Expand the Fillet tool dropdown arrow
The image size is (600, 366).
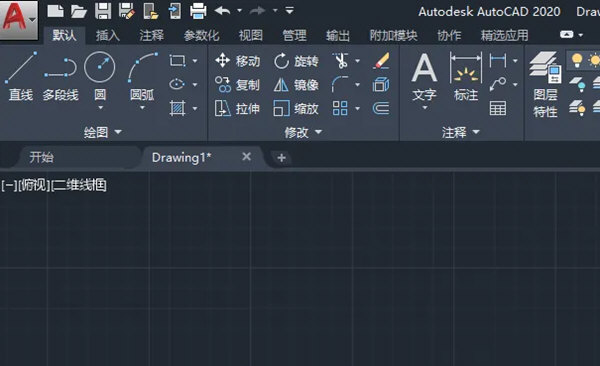357,85
